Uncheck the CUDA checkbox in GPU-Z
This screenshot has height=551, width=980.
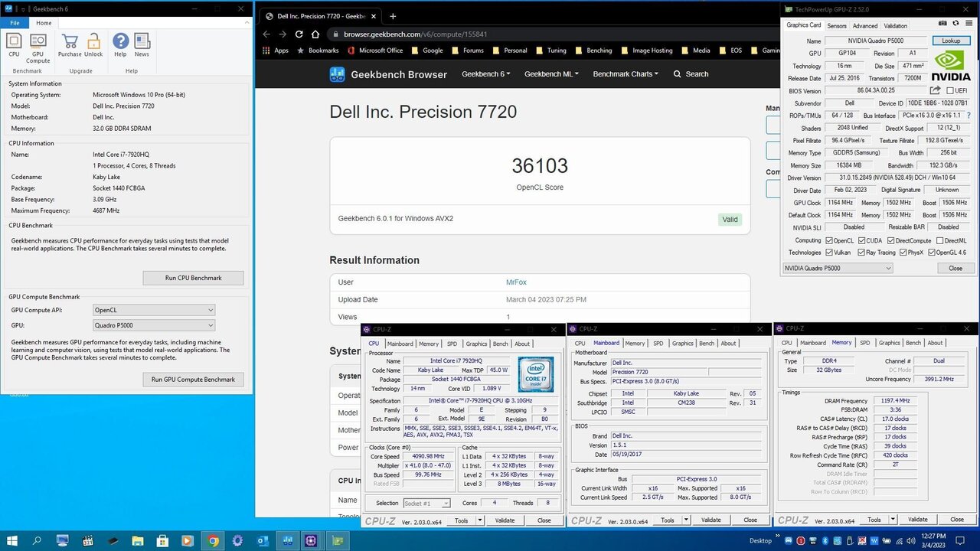(x=861, y=240)
